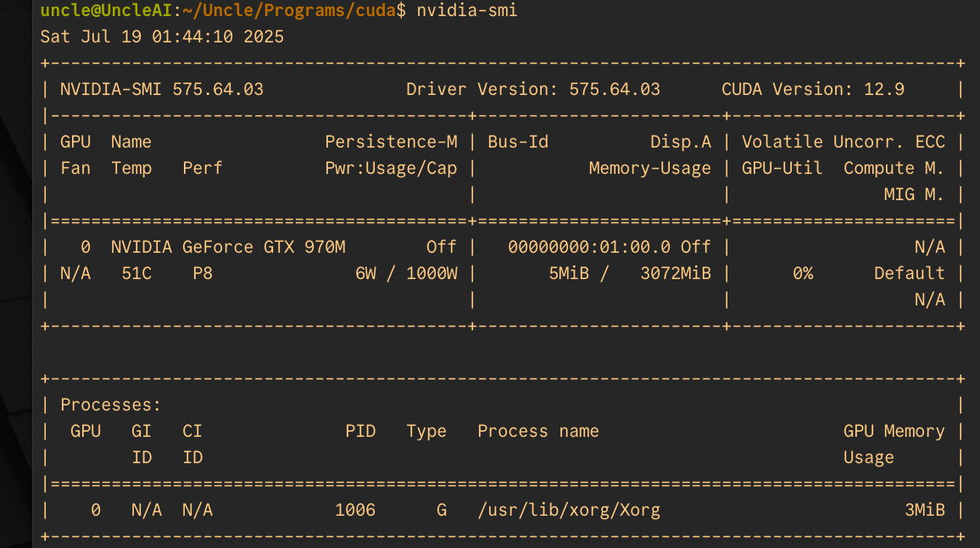Click the 'Driver Version: 575.64.03' text
The image size is (980, 548).
[x=533, y=89]
